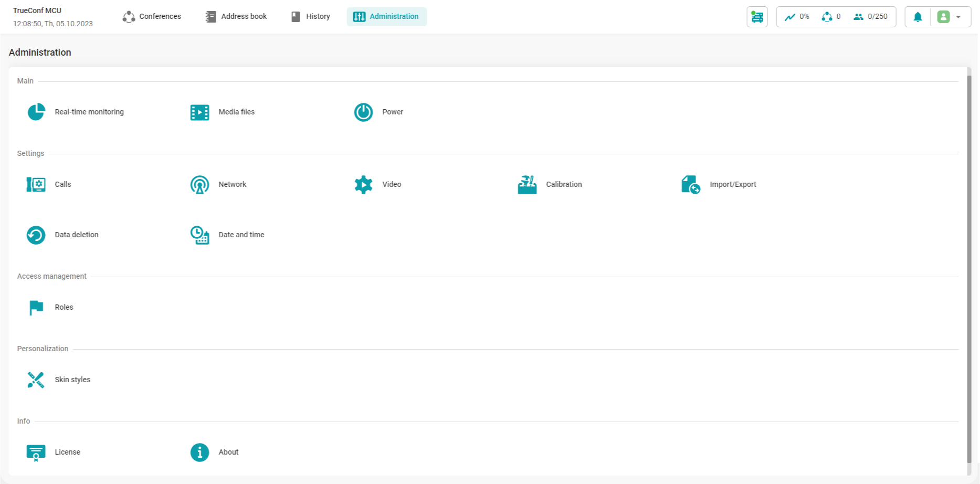Click the vertical page scrollbar
This screenshot has height=484, width=980.
tap(969, 268)
